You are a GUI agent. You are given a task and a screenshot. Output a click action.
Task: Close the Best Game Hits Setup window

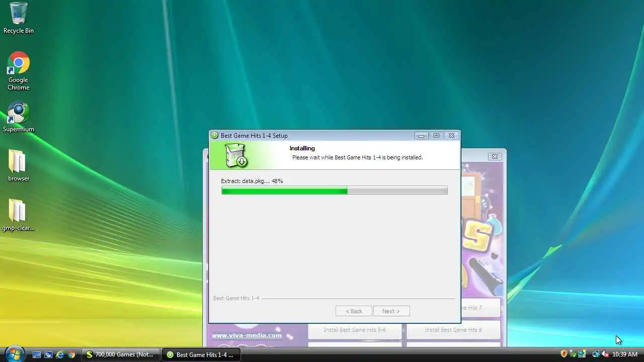pos(451,136)
